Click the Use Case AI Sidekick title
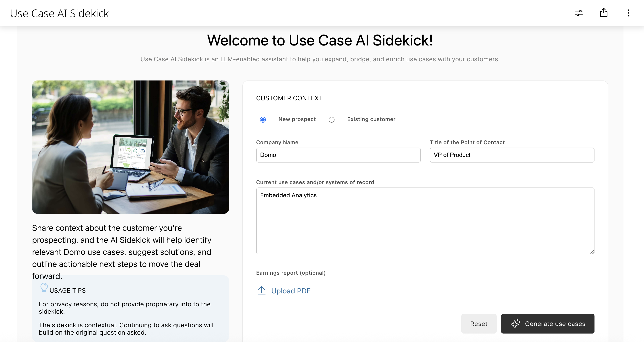Image resolution: width=644 pixels, height=342 pixels. (59, 13)
